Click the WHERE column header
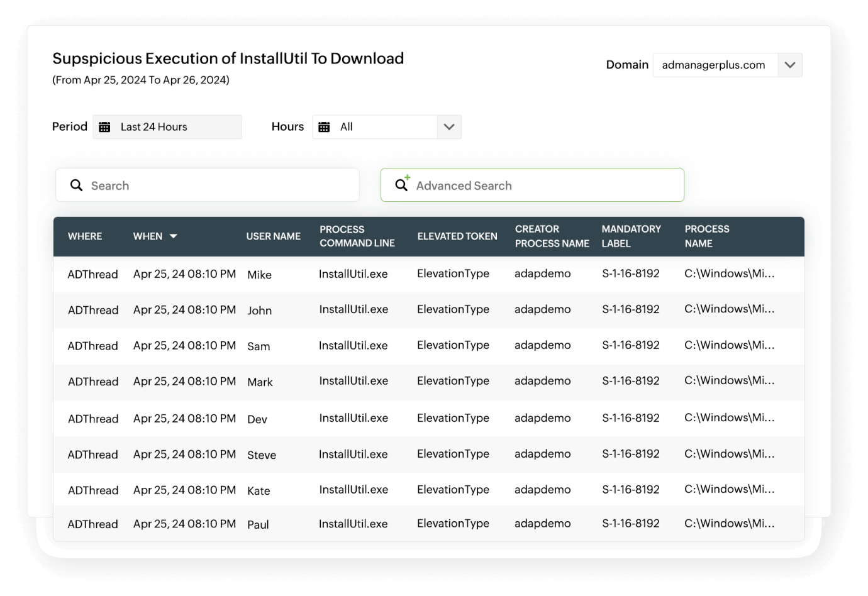868x596 pixels. [85, 236]
